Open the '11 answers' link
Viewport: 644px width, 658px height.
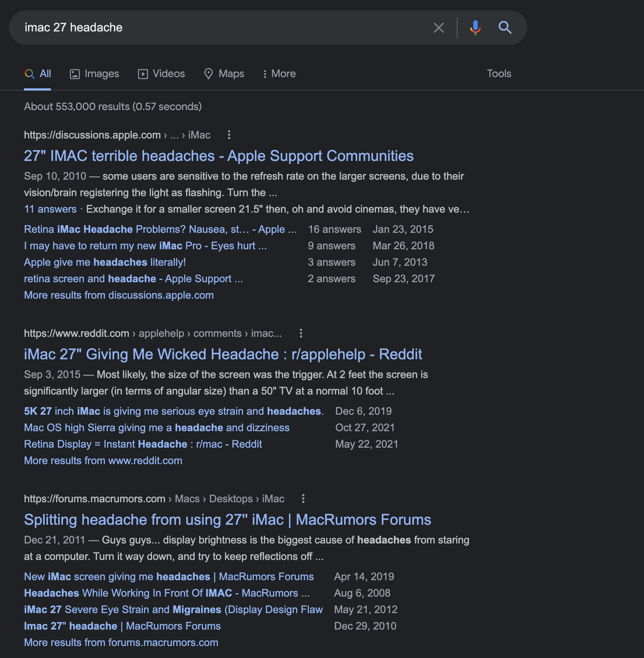[50, 209]
